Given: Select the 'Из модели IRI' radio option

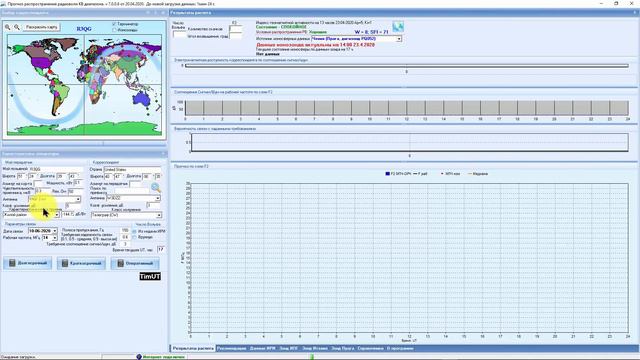Looking at the screenshot, I should [134, 231].
